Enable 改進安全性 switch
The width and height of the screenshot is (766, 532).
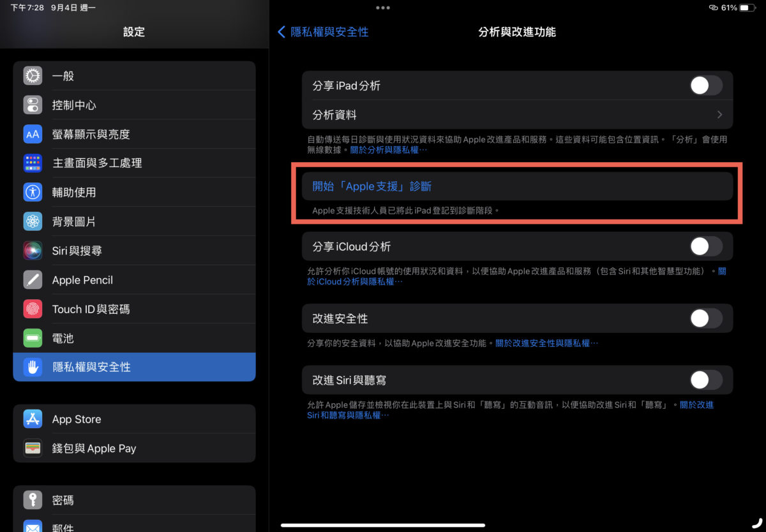(x=706, y=318)
